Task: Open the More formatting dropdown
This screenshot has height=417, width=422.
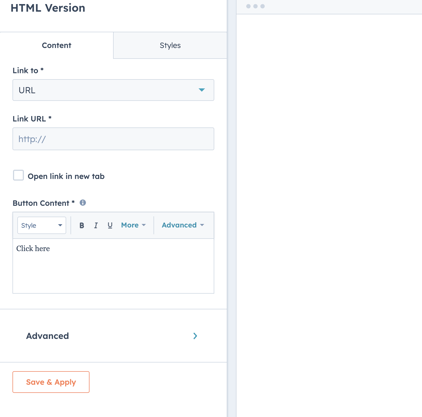Action: [x=133, y=225]
